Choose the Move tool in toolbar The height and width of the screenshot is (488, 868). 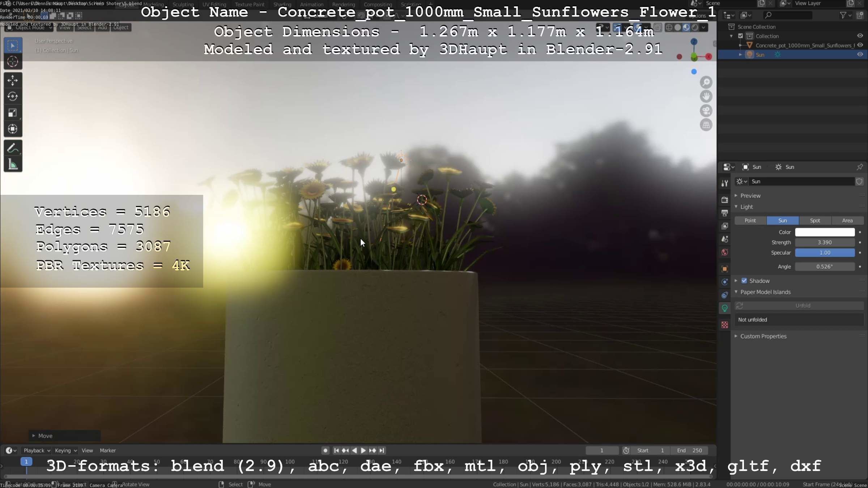(13, 80)
